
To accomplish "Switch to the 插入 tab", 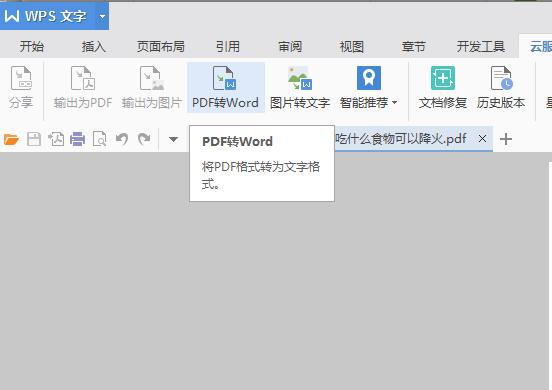I will coord(94,46).
